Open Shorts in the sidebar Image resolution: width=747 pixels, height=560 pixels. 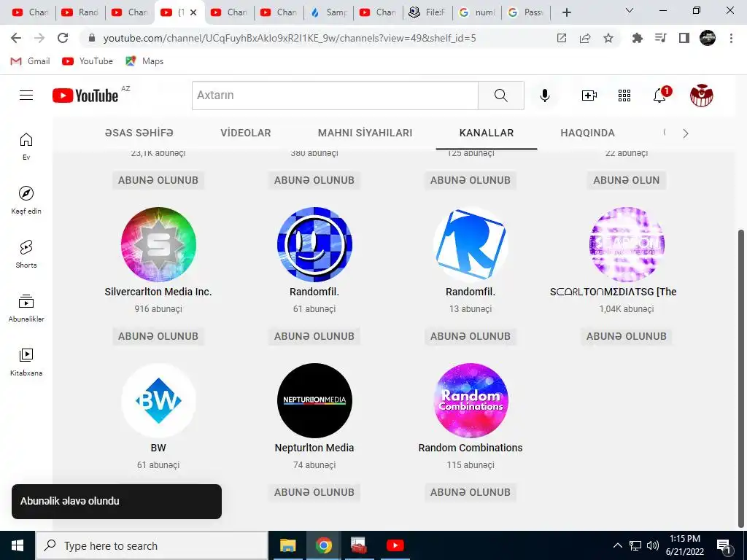(26, 254)
